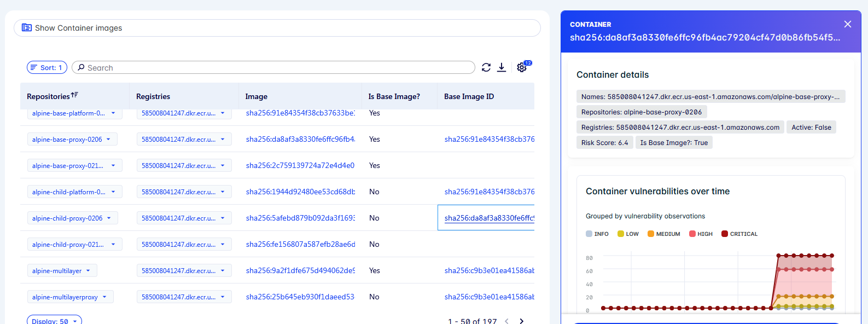Close the container details panel
The width and height of the screenshot is (868, 324).
tap(847, 24)
